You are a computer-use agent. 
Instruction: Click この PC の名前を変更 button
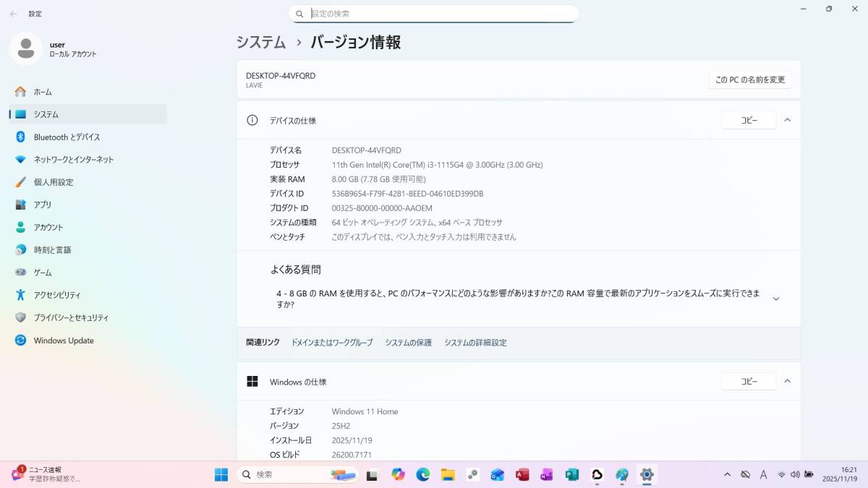point(749,80)
